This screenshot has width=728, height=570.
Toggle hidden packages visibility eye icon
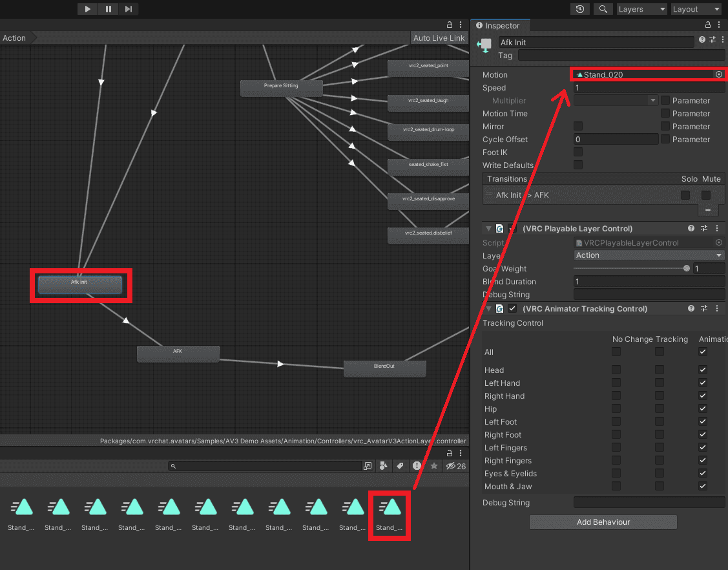tap(452, 466)
